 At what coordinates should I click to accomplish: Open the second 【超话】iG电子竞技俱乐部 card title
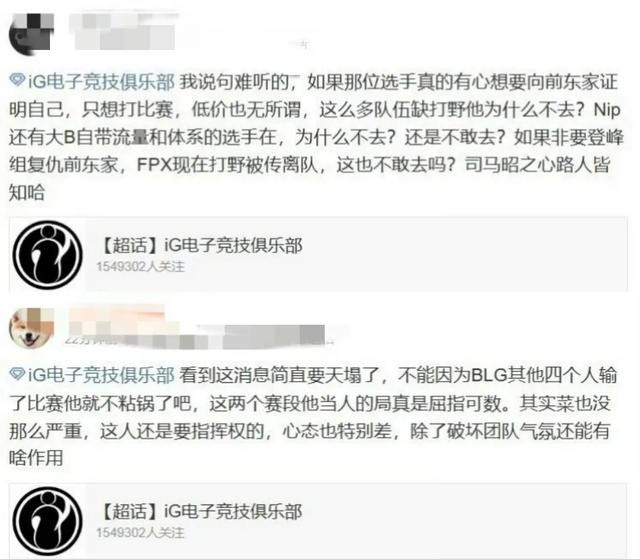pos(201,512)
